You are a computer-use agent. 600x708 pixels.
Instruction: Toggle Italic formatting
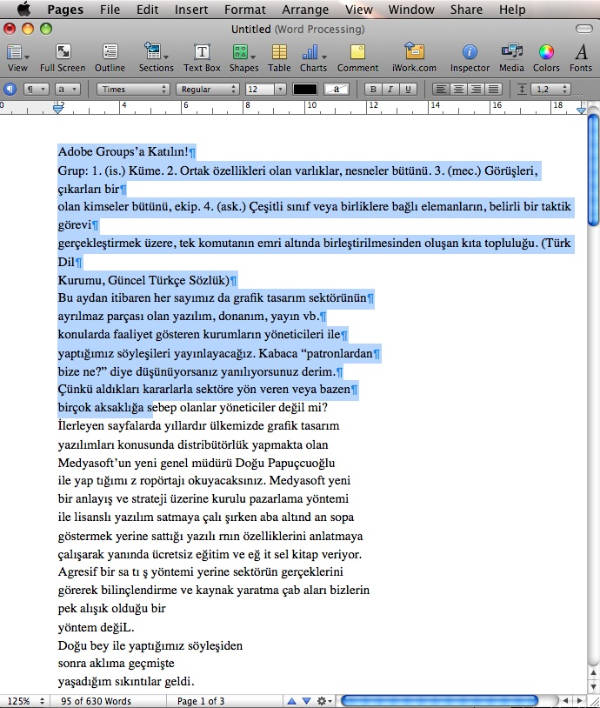(x=391, y=89)
